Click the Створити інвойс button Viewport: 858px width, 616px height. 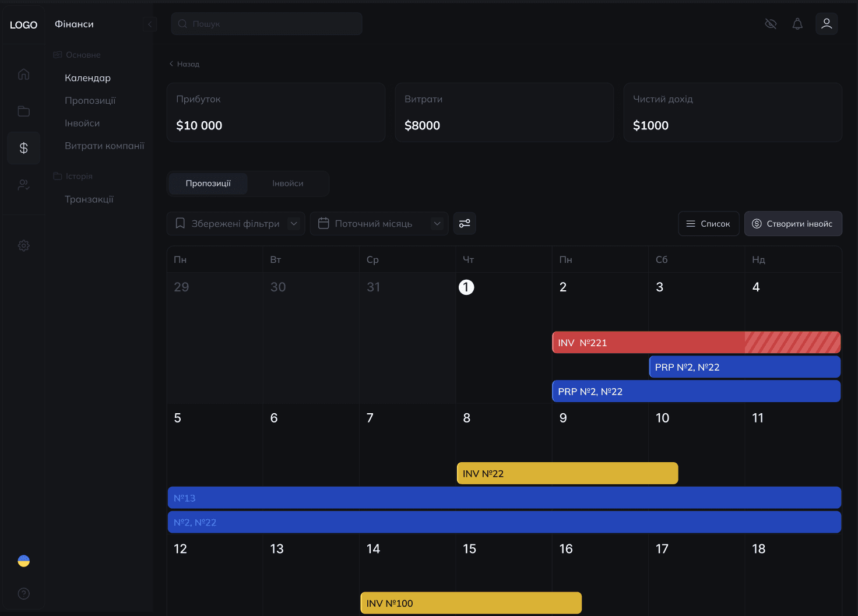pos(793,224)
